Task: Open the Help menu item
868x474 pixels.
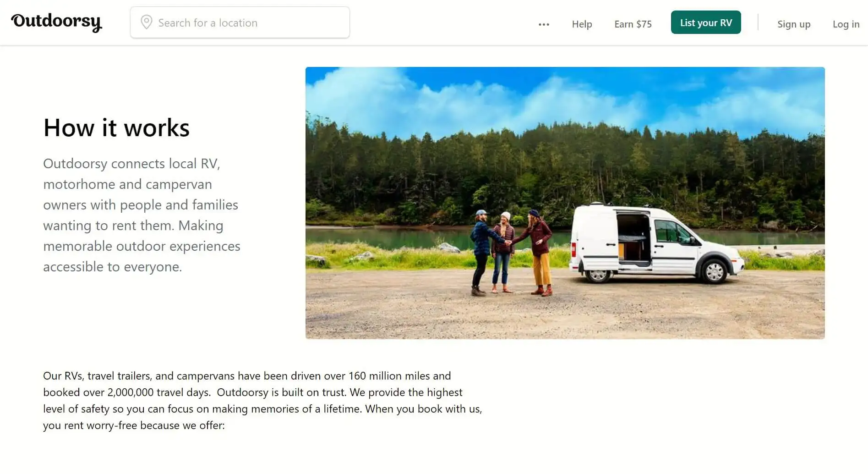Action: [x=582, y=24]
